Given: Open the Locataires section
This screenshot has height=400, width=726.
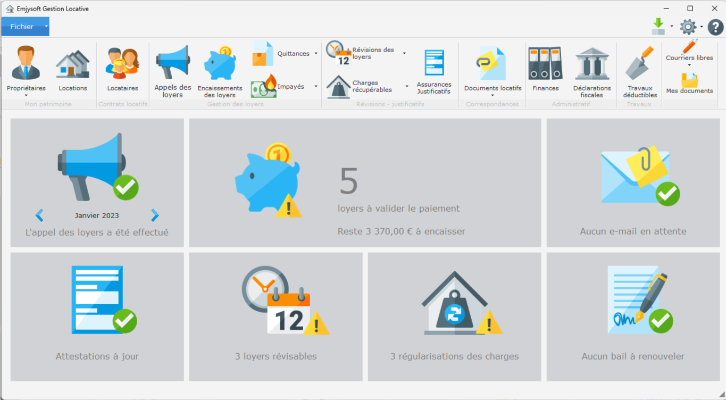Looking at the screenshot, I should pos(123,70).
